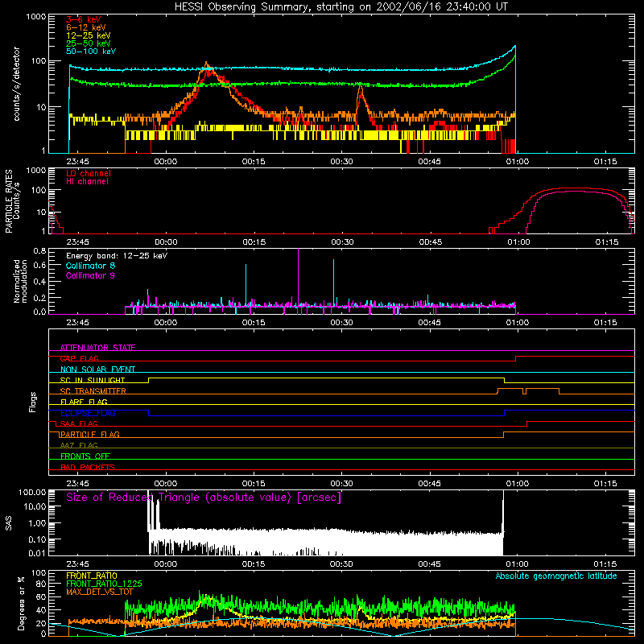The width and height of the screenshot is (644, 644).
Task: Click the 01:15 tick label under flags panel
Action: pos(605,484)
